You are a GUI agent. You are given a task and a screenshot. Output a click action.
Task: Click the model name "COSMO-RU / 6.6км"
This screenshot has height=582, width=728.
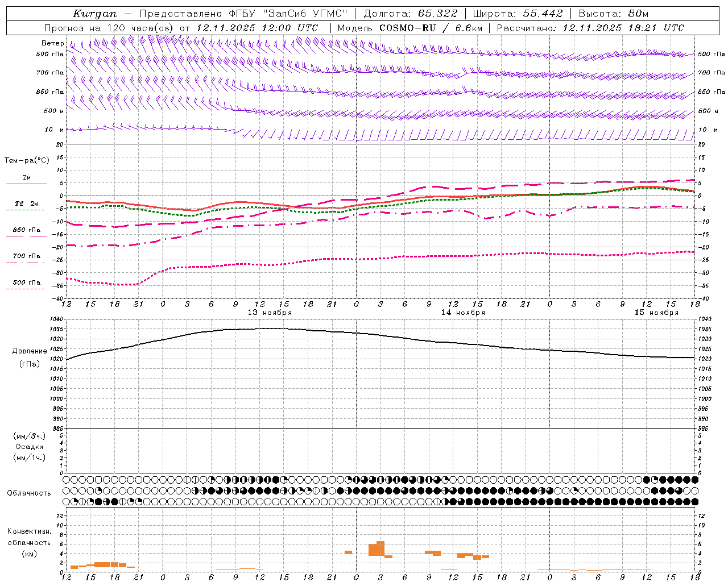[x=431, y=28]
